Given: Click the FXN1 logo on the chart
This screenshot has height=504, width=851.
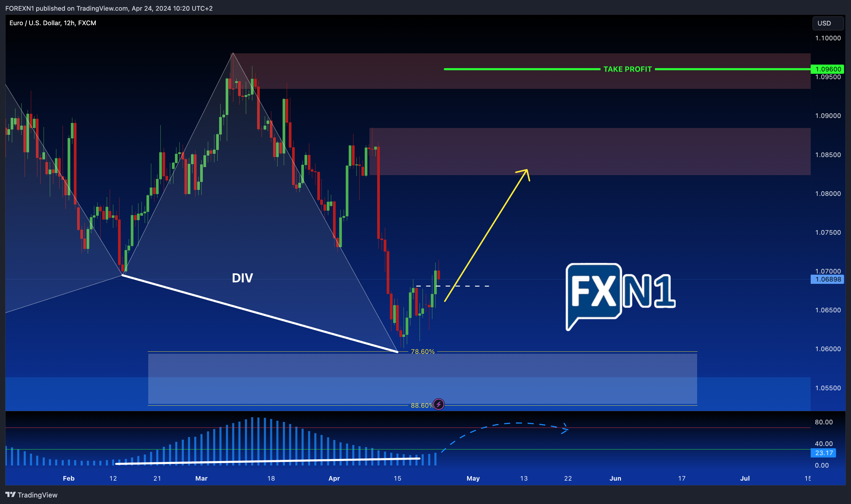Looking at the screenshot, I should coord(621,297).
